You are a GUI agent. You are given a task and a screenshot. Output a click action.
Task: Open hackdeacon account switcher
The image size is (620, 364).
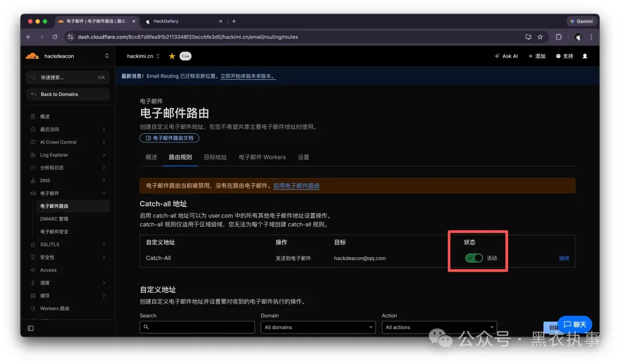point(68,56)
